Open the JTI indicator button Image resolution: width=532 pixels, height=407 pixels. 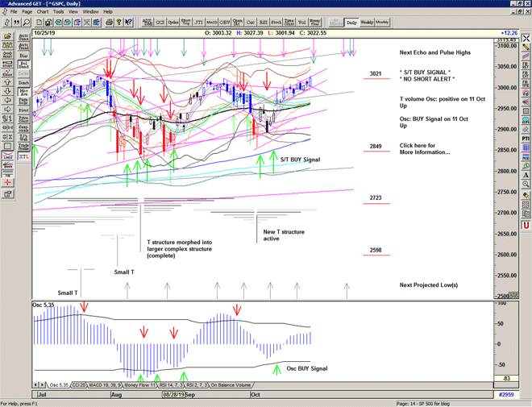point(199,23)
